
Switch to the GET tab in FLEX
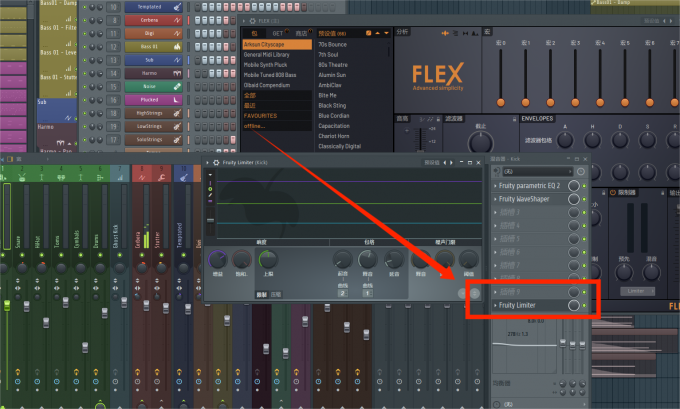(278, 33)
